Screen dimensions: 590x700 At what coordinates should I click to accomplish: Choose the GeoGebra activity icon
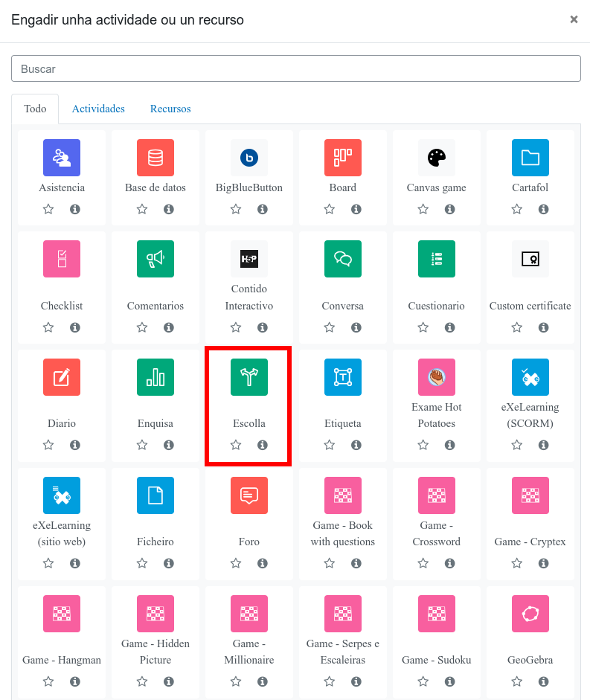(530, 614)
